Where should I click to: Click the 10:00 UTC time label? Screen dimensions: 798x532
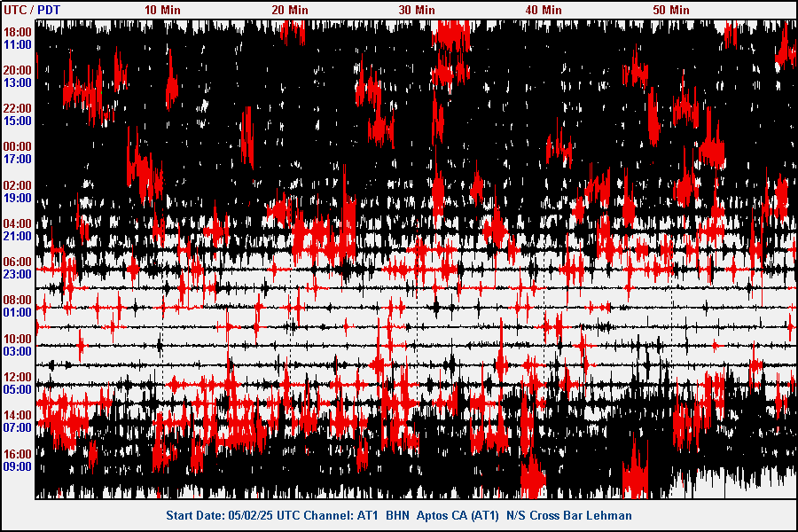(x=18, y=339)
